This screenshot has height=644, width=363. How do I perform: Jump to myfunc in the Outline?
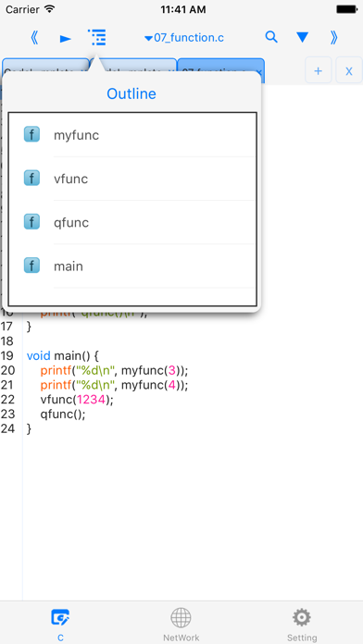point(132,135)
